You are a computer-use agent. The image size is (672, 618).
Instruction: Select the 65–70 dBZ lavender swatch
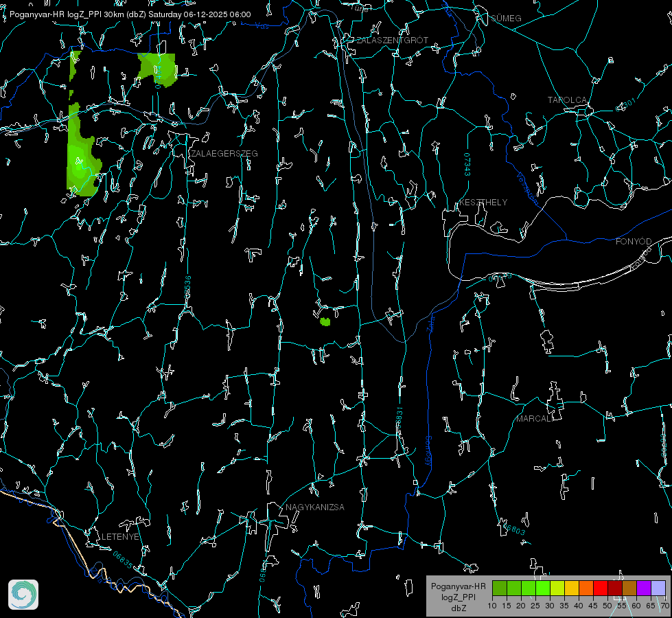click(x=658, y=588)
